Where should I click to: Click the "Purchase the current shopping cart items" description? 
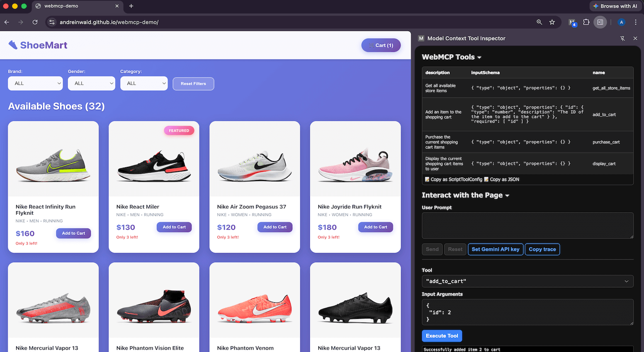pyautogui.click(x=442, y=142)
